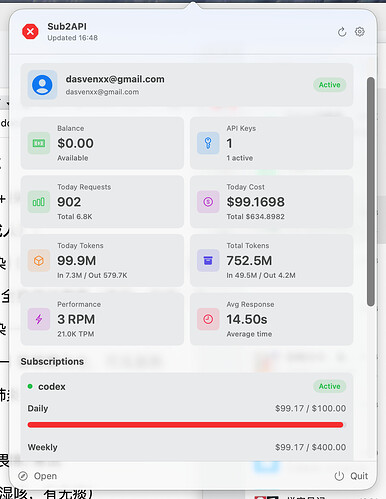Viewport: 386px width, 499px height.
Task: Click the 'Total 6.8K' requests text
Action: (x=75, y=217)
